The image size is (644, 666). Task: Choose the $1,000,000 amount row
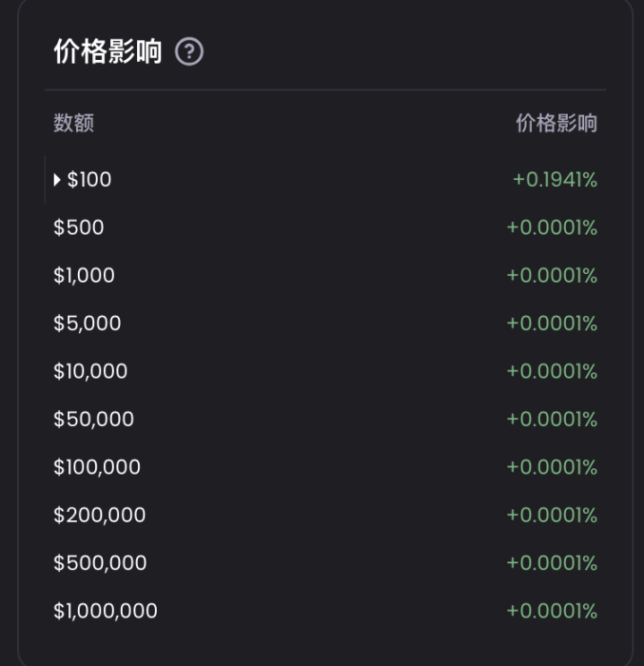tap(106, 611)
